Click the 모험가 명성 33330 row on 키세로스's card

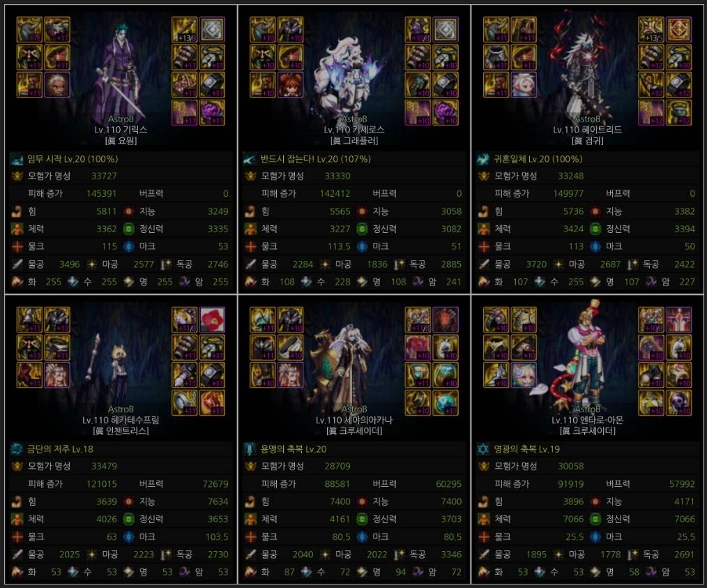pos(354,176)
